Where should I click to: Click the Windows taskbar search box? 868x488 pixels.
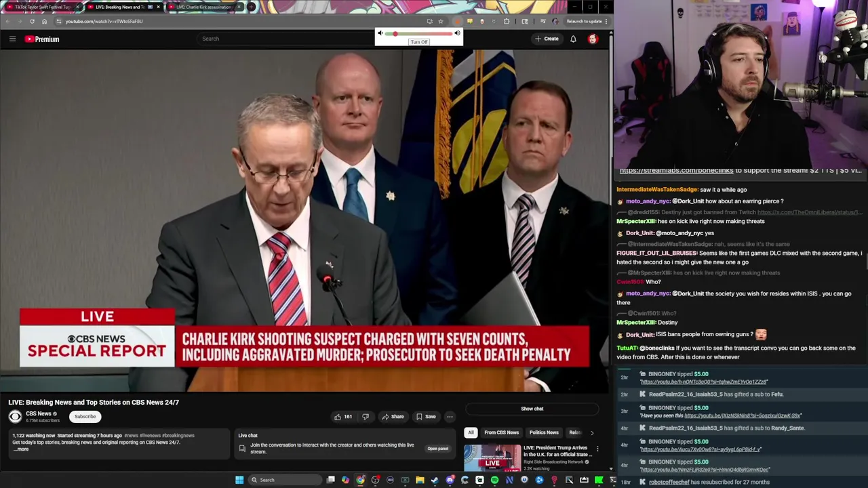[283, 480]
